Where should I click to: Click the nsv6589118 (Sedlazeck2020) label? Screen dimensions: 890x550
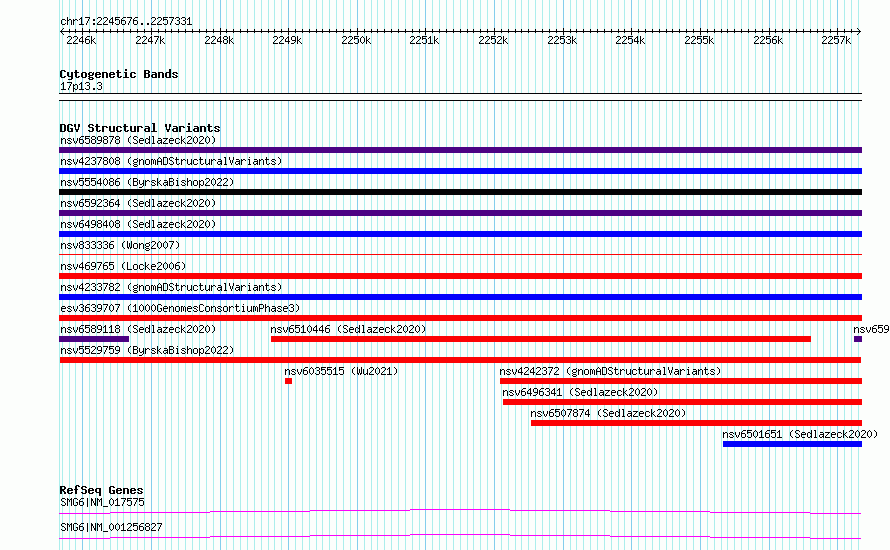[138, 329]
